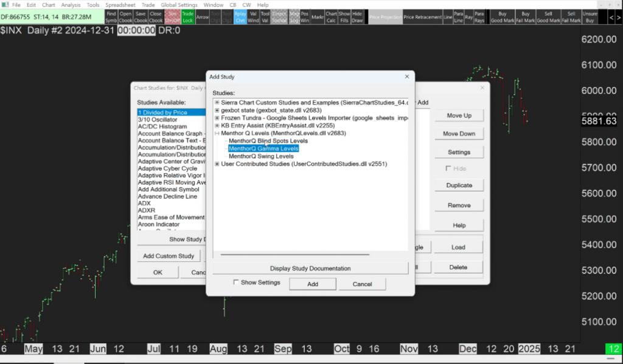Screen dimensions: 623x364
Task: Activate the Price Retracement drawing tool
Action: [423, 16]
